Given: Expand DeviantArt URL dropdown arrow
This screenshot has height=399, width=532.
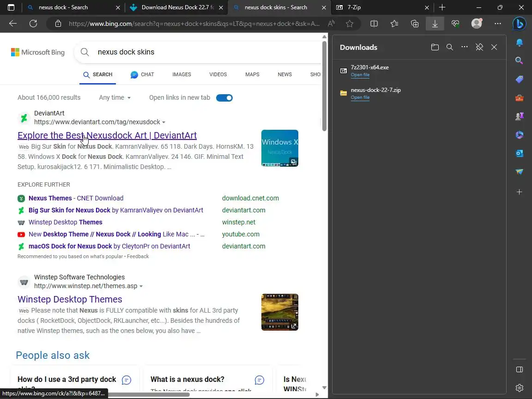Looking at the screenshot, I should coord(164,122).
